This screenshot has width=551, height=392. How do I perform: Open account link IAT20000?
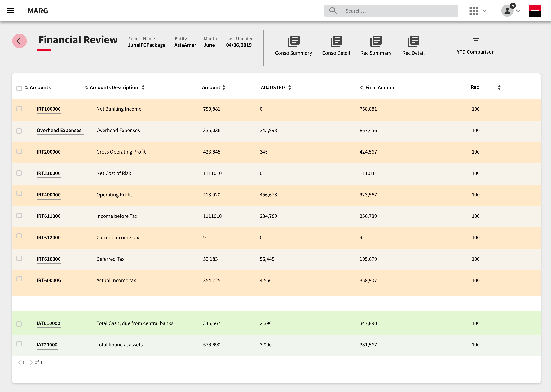[47, 345]
